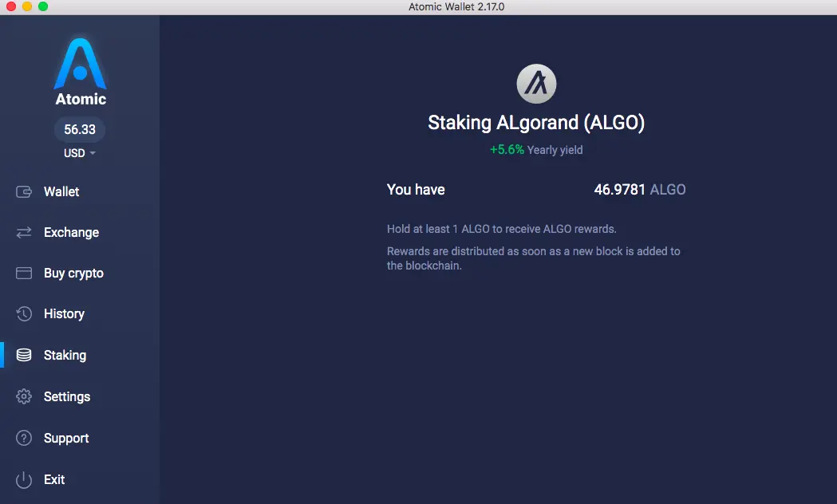
Task: Click the Support question mark icon
Action: click(x=24, y=438)
